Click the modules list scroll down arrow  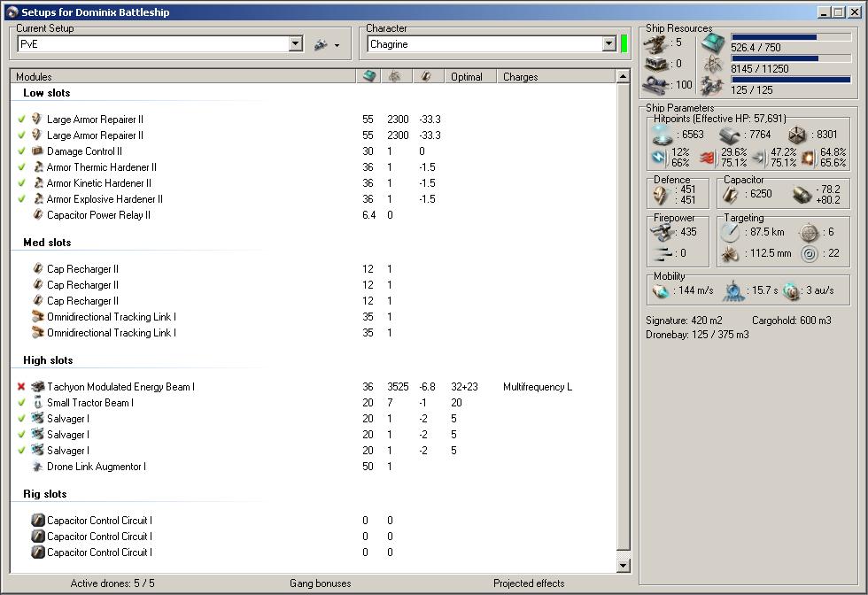624,565
